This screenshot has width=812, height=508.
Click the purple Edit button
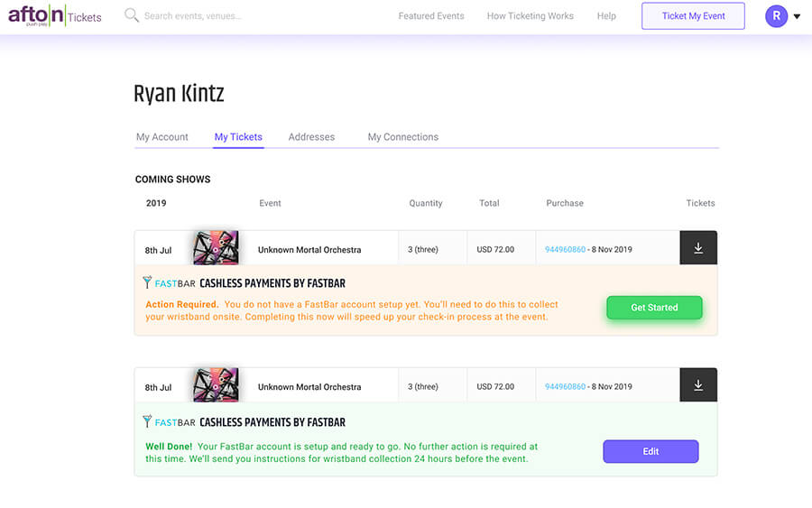click(651, 451)
